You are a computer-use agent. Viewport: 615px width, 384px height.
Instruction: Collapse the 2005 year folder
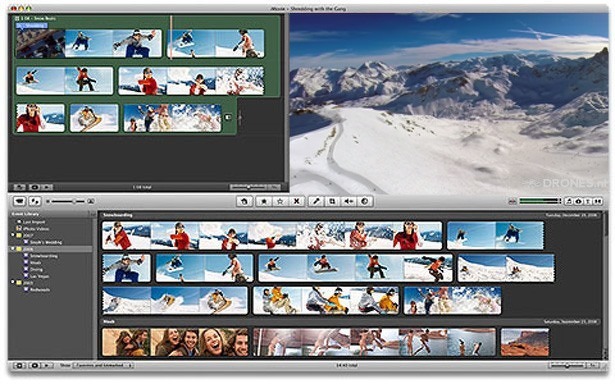(13, 283)
